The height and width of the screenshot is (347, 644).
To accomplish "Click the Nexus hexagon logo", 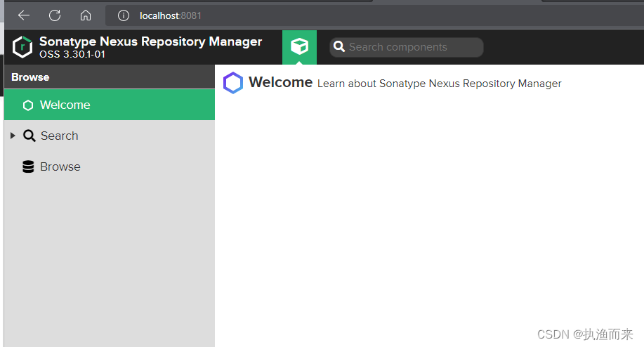I will [x=22, y=47].
